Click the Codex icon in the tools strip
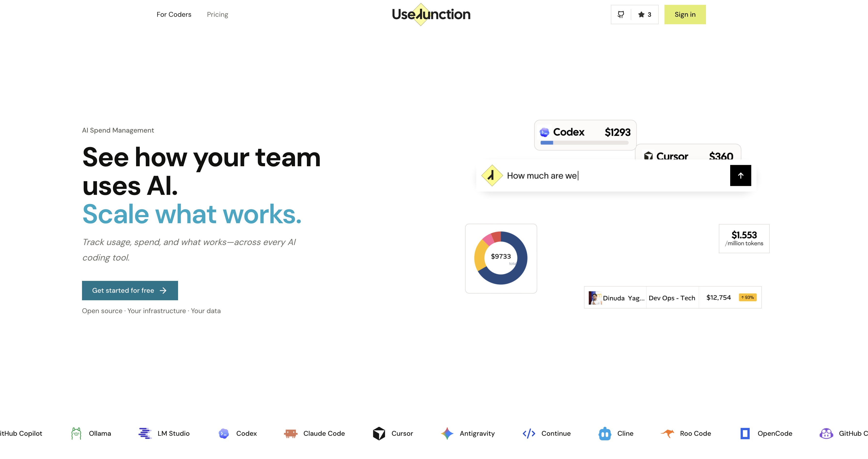This screenshot has height=459, width=868. click(x=224, y=433)
